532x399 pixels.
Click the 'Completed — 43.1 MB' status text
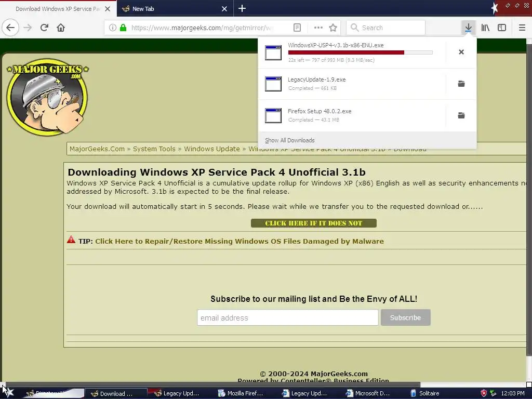tap(313, 120)
